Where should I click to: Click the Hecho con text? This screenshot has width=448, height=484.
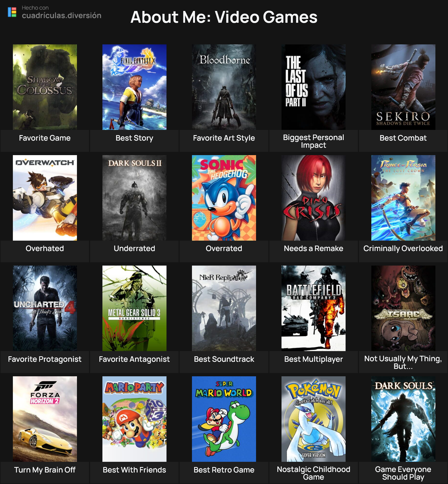[35, 8]
